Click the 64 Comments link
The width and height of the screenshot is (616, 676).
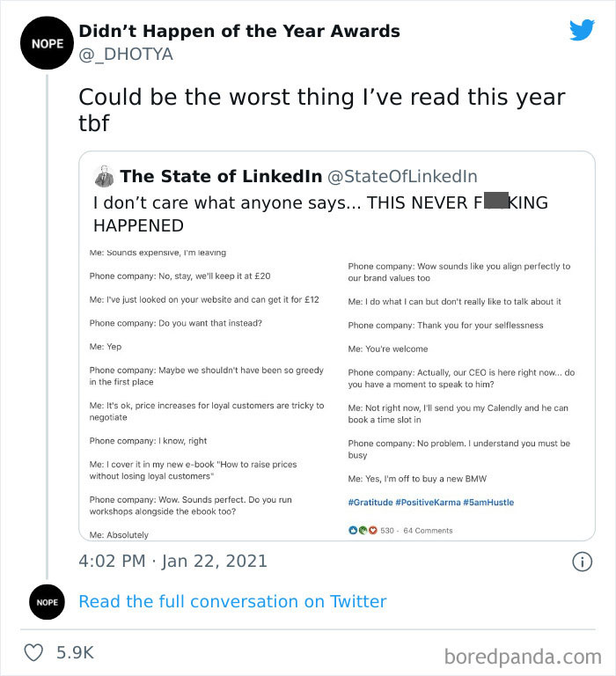[x=428, y=530]
